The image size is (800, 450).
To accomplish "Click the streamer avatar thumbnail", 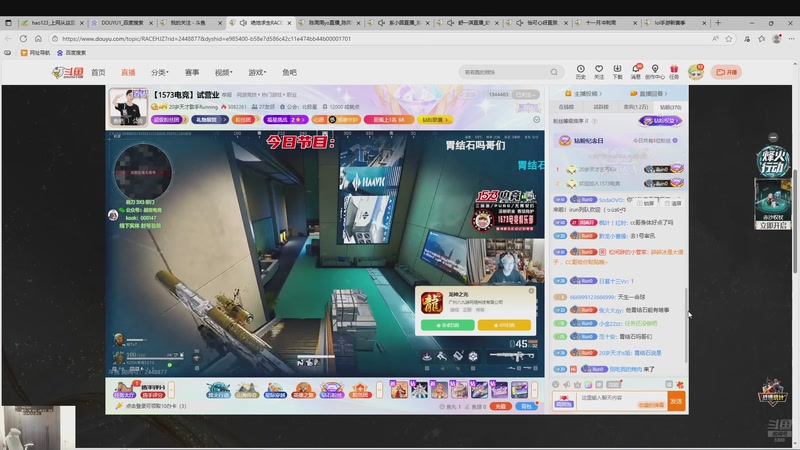I will (128, 107).
